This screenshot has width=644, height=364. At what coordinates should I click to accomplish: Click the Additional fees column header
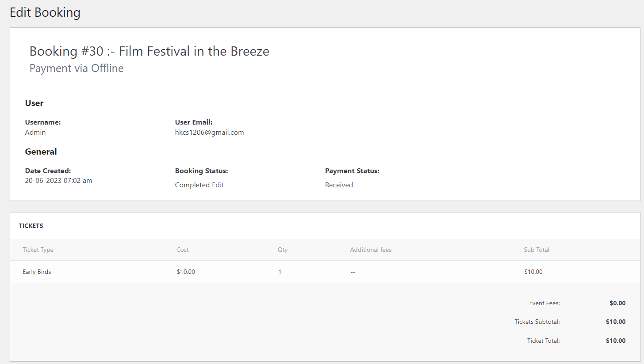[x=371, y=250]
